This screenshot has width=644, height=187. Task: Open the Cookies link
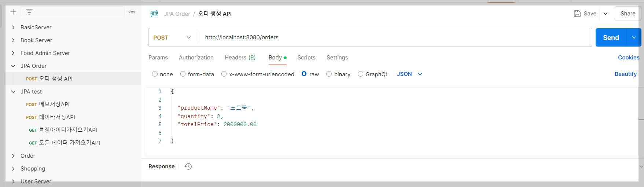coord(629,58)
